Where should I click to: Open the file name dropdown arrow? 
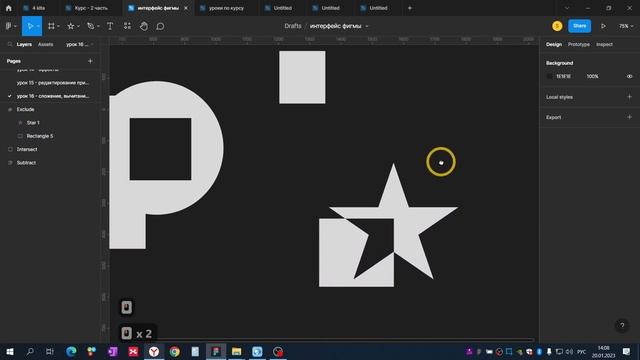tap(367, 26)
